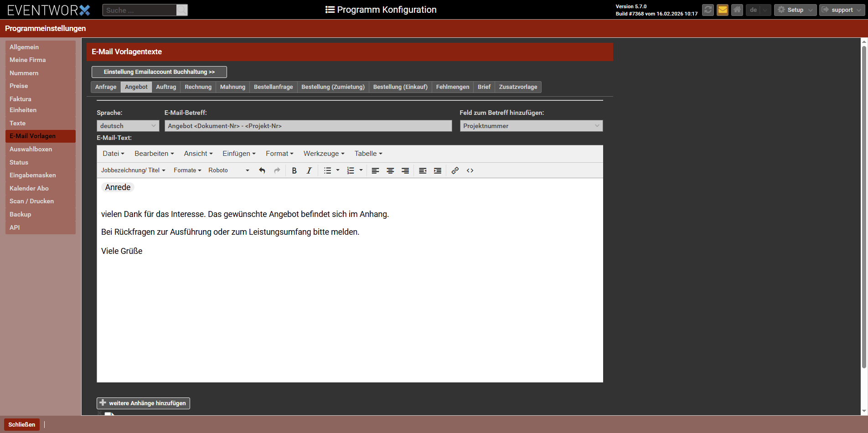Click the refresh icon in the top bar
868x433 pixels.
tap(708, 10)
